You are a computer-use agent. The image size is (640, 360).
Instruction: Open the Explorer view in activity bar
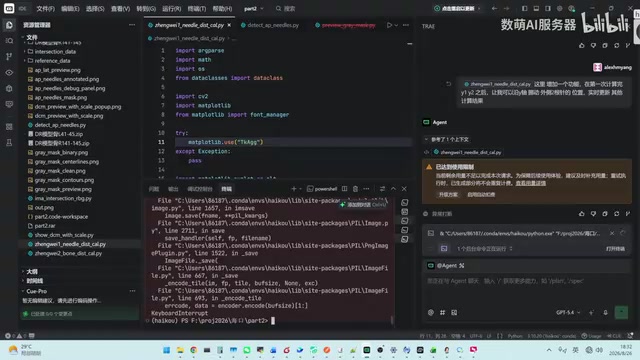pos(9,25)
